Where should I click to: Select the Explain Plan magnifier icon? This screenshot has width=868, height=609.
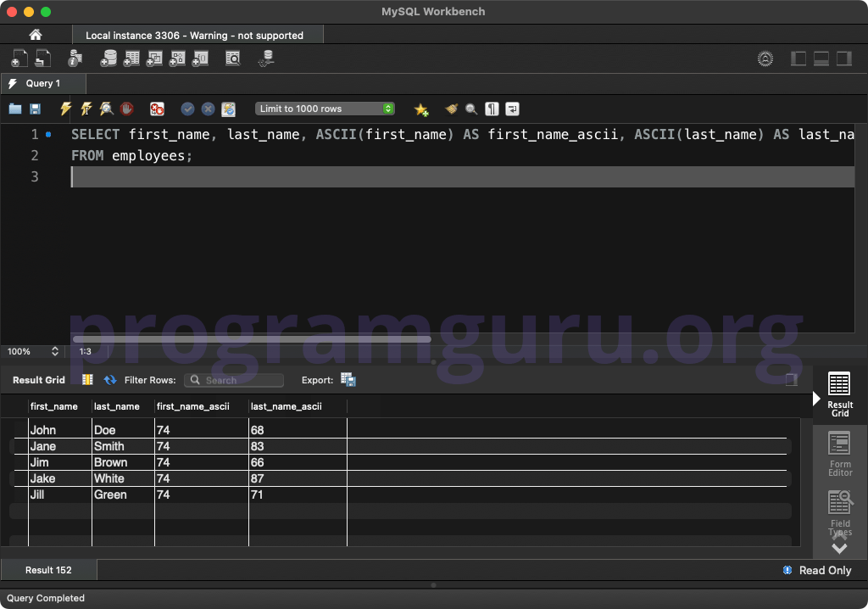pyautogui.click(x=105, y=109)
